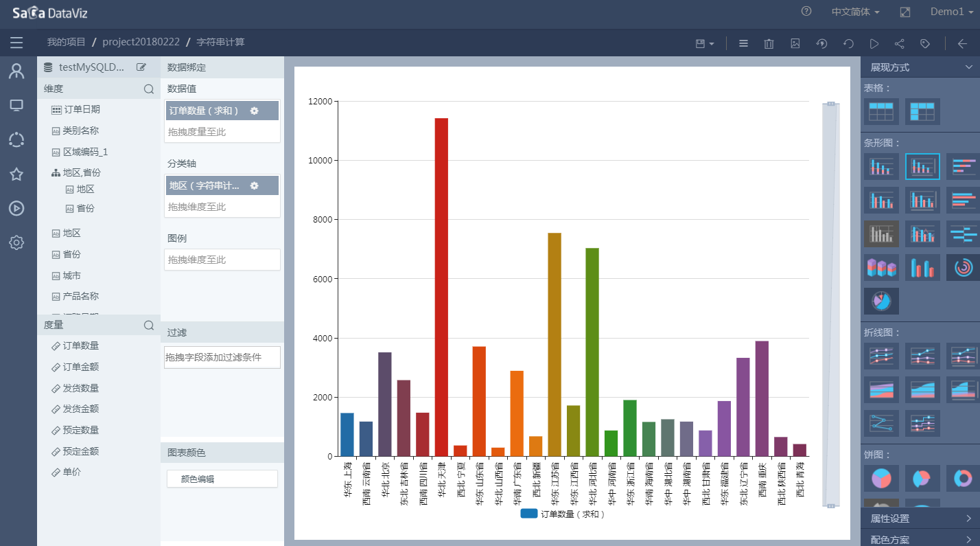Click the trash delete toolbar icon
The width and height of the screenshot is (980, 546).
769,43
